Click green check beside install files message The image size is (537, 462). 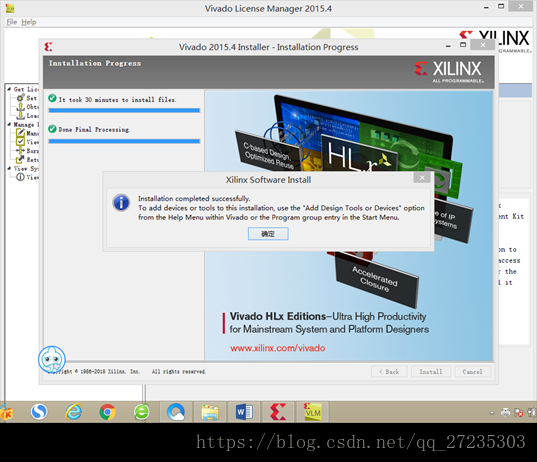[x=52, y=98]
